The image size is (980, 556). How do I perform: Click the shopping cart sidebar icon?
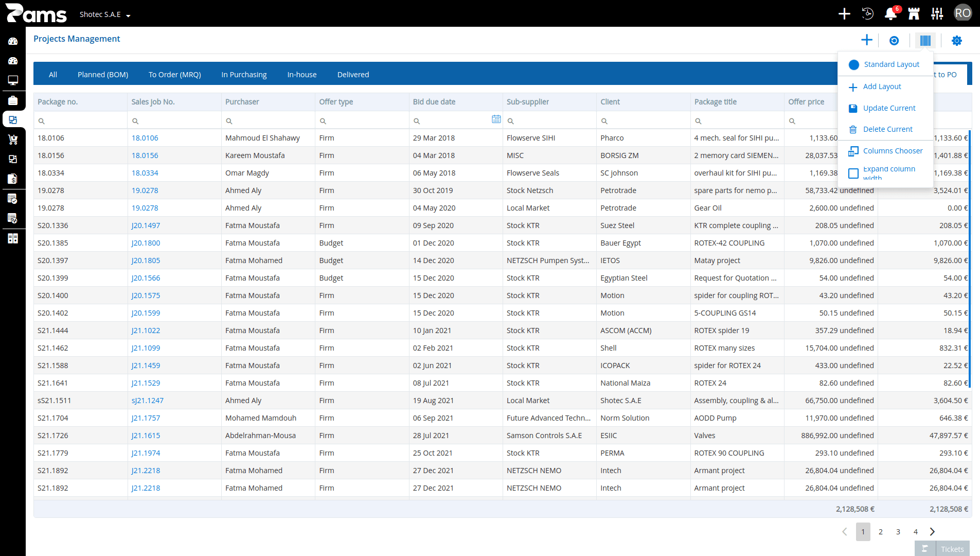(x=13, y=140)
